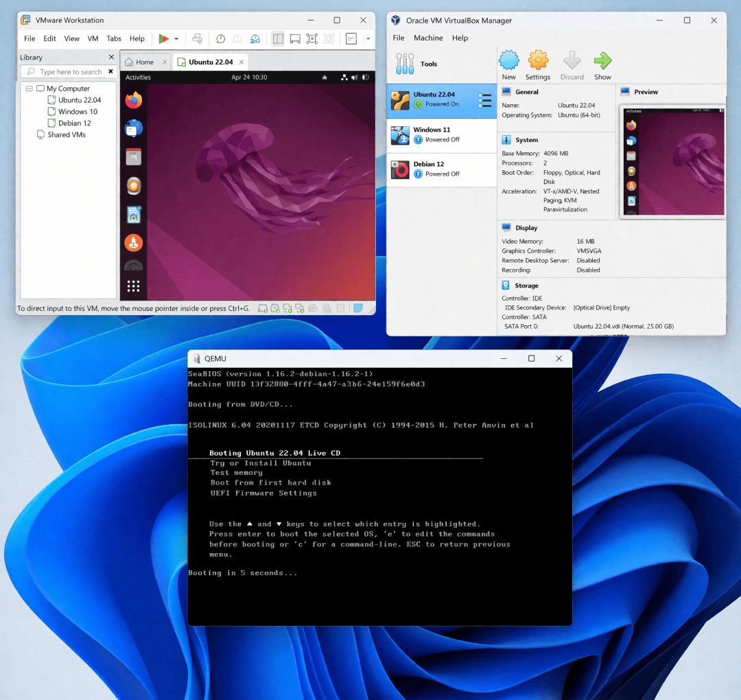
Task: Select Debian 12 VM in VirtualBox list
Action: (x=441, y=170)
